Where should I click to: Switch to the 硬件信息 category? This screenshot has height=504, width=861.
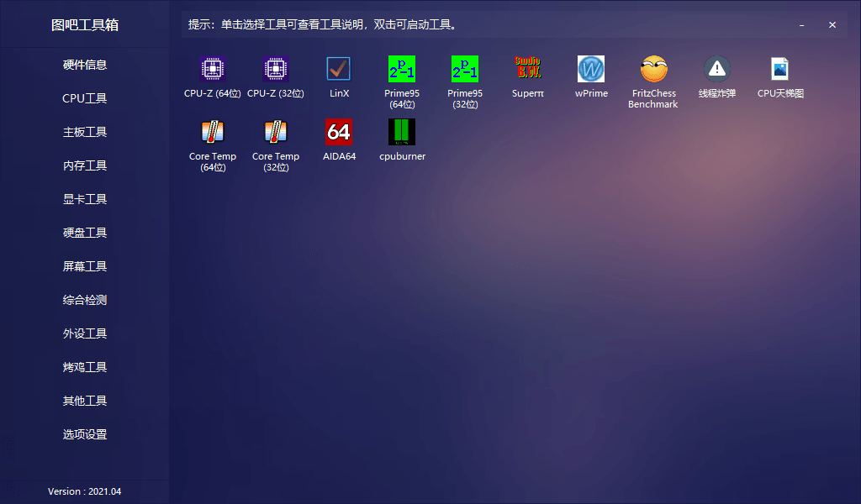[x=84, y=65]
